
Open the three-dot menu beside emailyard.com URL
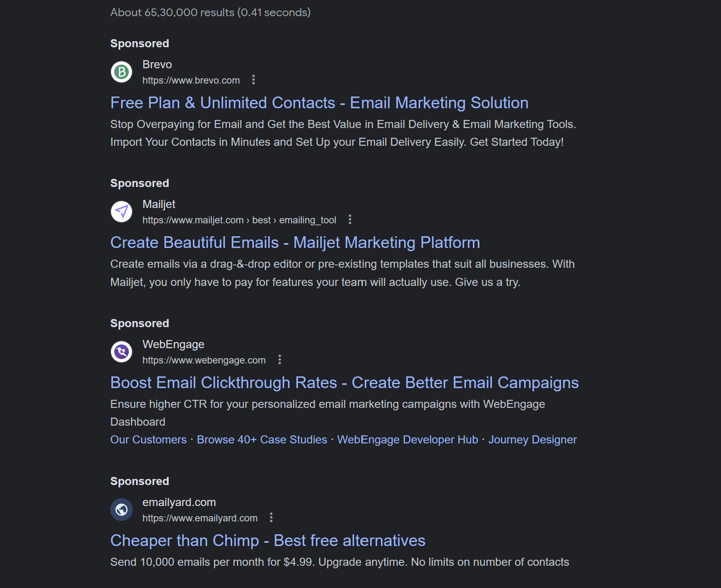point(271,518)
